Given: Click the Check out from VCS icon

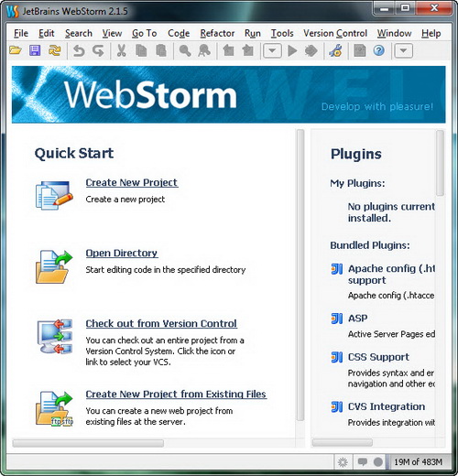Looking at the screenshot, I should (55, 336).
